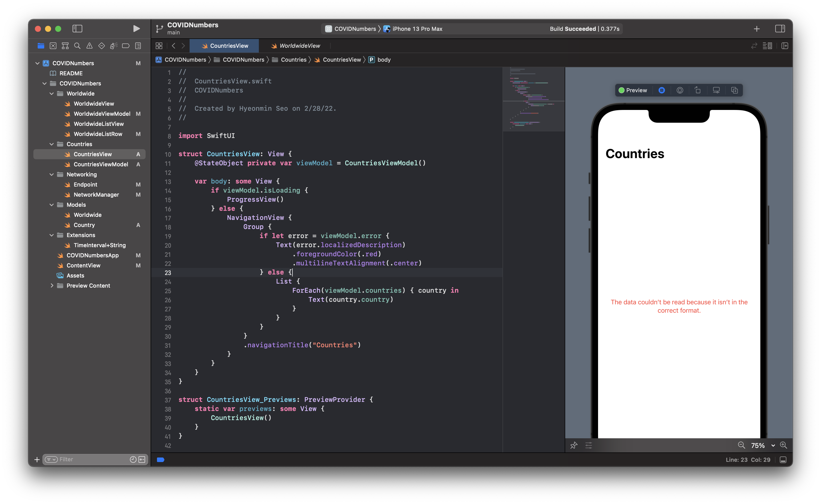821x504 pixels.
Task: Click the preview device settings icon
Action: tap(716, 90)
